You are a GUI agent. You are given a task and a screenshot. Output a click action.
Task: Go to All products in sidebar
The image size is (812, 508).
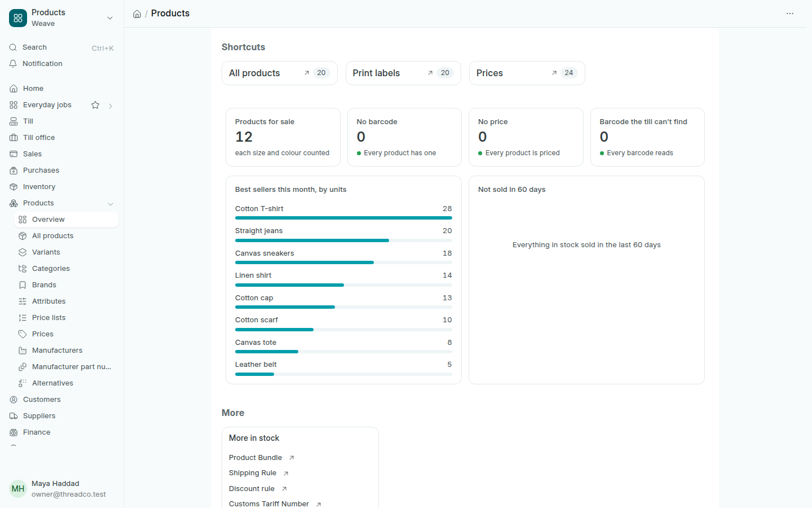[66, 236]
